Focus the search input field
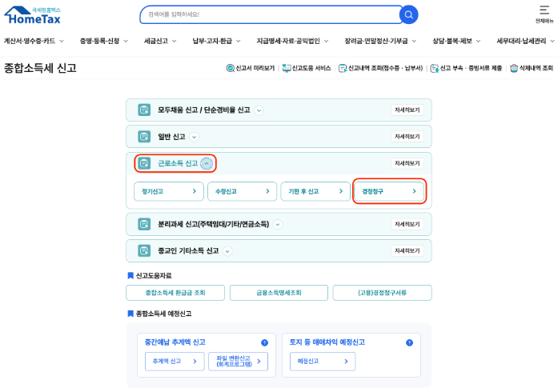Viewport: 558px width, 392px height. (x=271, y=14)
